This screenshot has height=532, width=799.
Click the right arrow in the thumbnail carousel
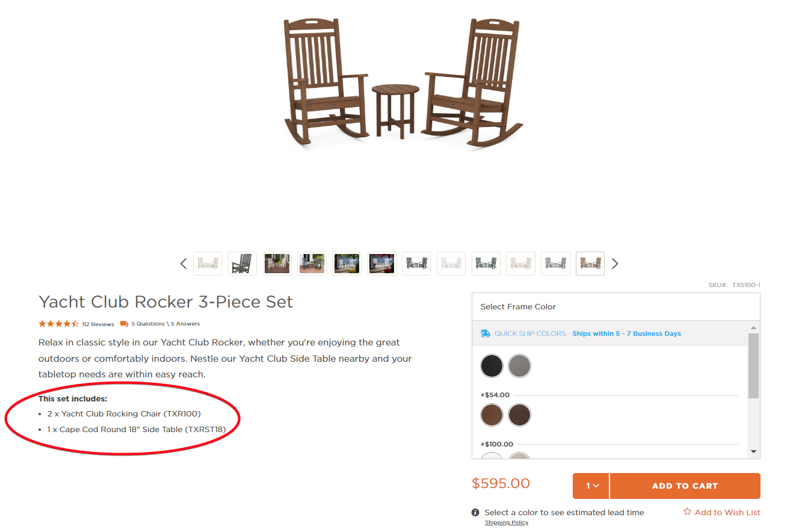click(x=615, y=263)
